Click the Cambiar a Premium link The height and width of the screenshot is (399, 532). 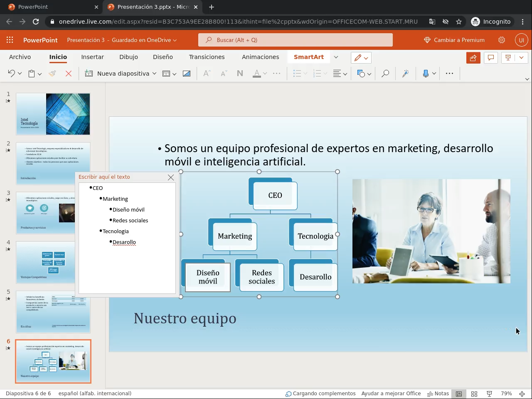454,40
